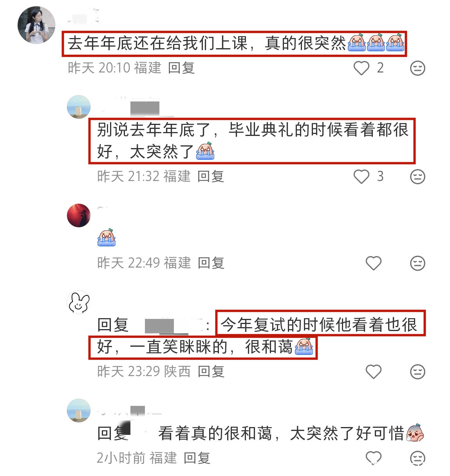Reply to the 昨天 20:10 福建 comment
The image size is (450, 476).
pos(181,68)
